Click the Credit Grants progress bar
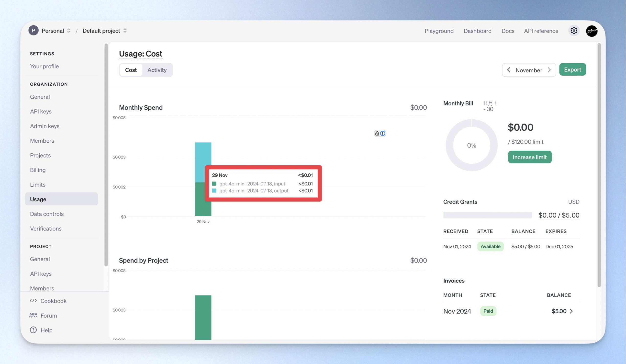The height and width of the screenshot is (364, 626). [487, 215]
